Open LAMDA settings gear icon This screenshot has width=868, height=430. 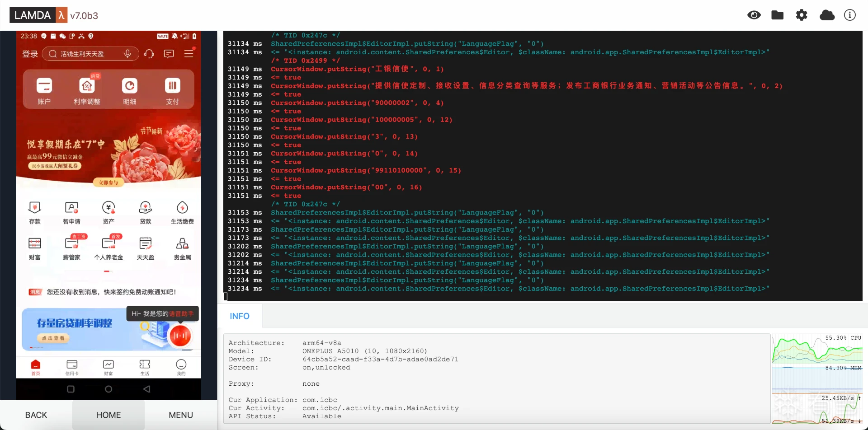click(802, 15)
